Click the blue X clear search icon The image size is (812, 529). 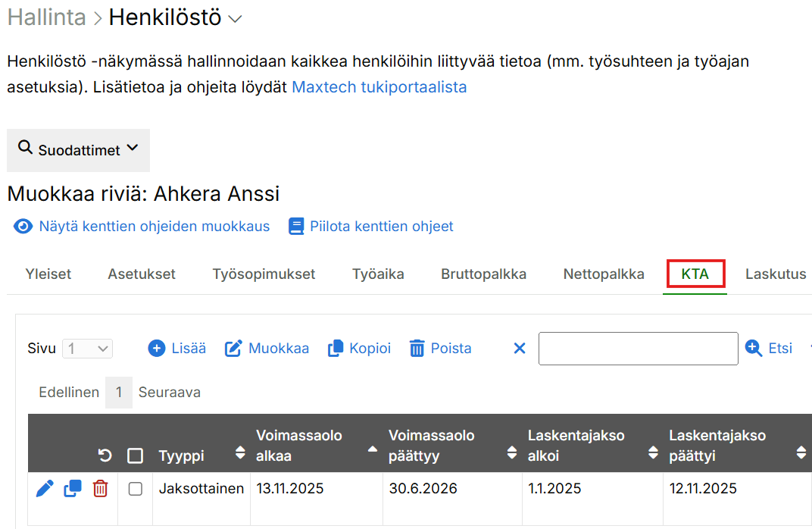coord(520,349)
